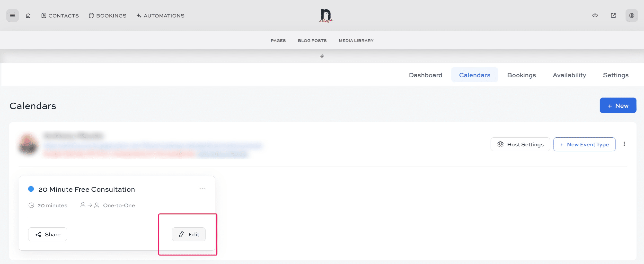Image resolution: width=644 pixels, height=264 pixels.
Task: Switch to the Dashboard tab
Action: [x=425, y=75]
